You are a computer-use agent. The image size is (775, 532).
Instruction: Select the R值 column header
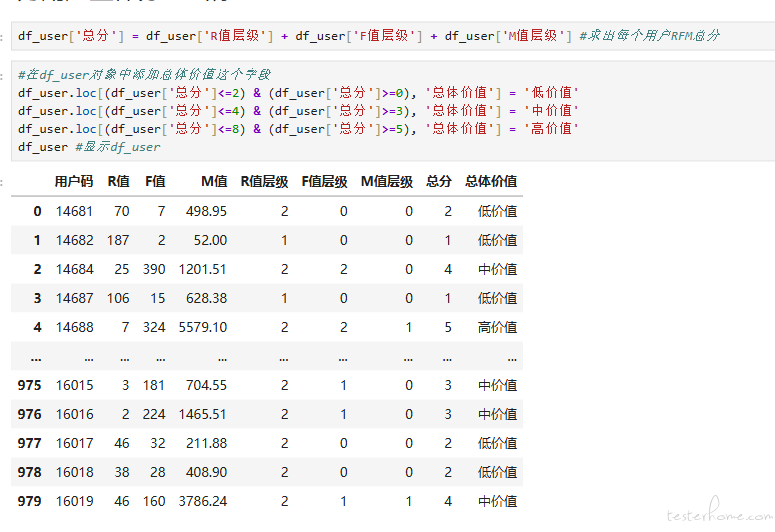(118, 182)
